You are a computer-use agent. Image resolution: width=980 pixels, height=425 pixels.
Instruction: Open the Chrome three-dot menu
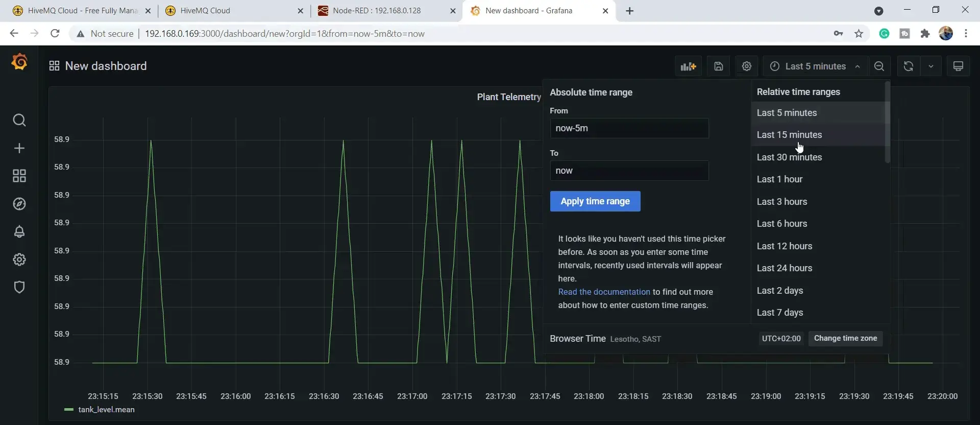(966, 34)
